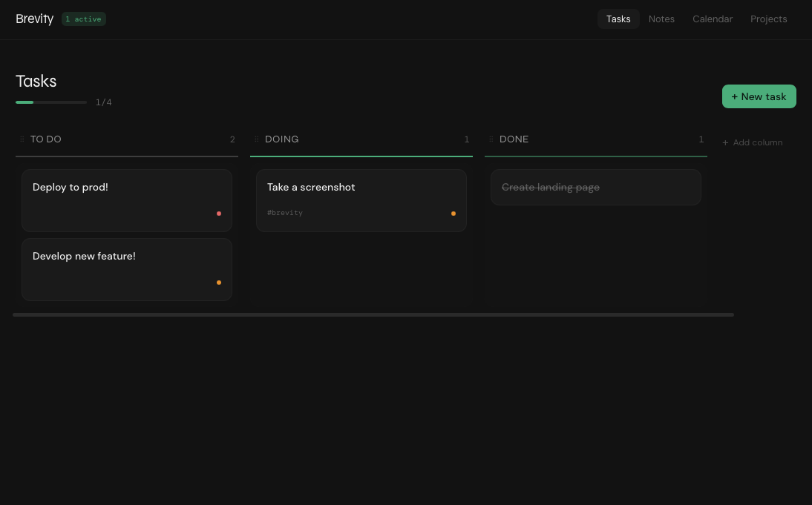
Task: Click the DOING column drag handle icon
Action: click(x=257, y=139)
